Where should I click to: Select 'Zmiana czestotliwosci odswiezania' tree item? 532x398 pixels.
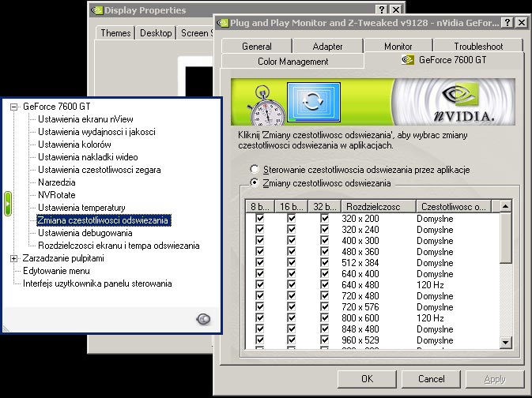(x=104, y=220)
